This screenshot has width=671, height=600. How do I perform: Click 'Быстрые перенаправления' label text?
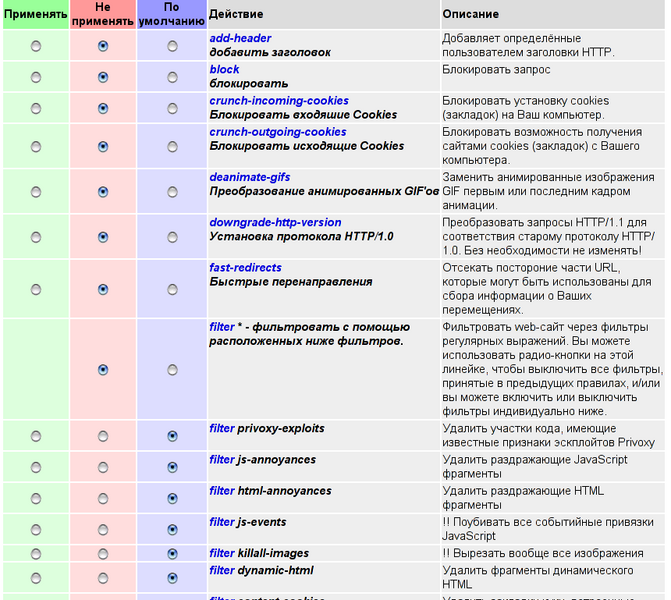291,282
